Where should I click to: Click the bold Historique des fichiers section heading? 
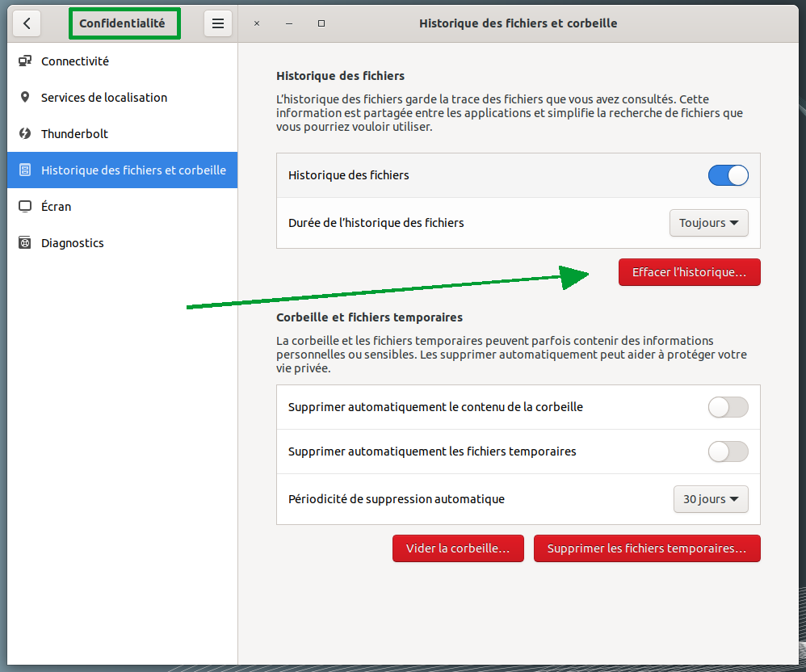[x=340, y=76]
